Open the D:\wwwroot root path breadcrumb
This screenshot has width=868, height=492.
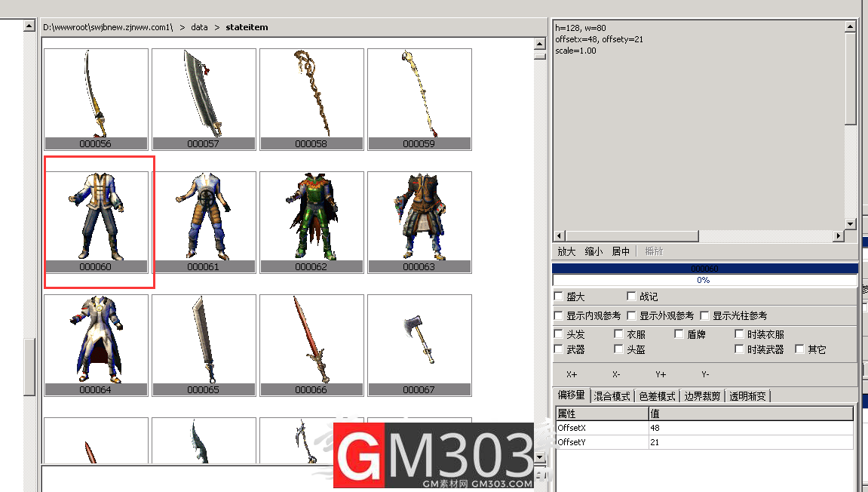pos(108,27)
